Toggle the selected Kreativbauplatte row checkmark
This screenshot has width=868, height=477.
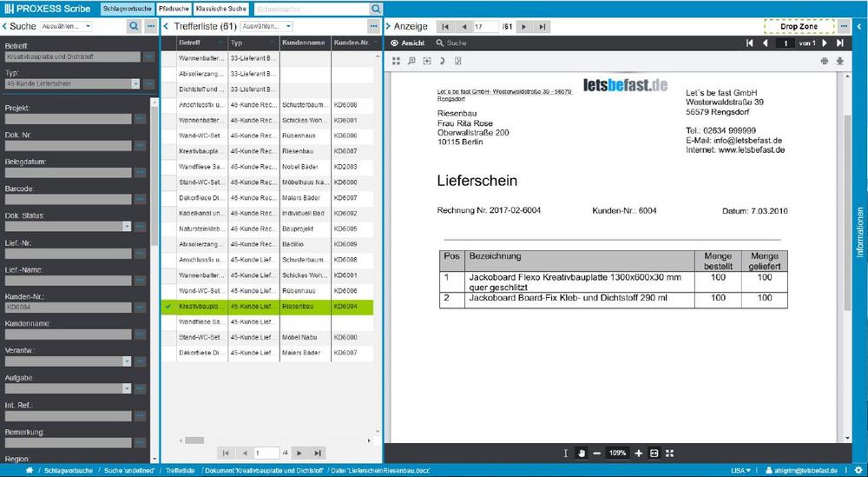(168, 307)
